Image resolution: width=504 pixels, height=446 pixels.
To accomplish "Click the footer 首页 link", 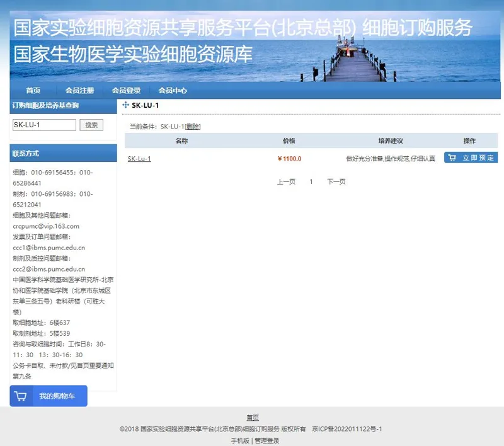I will pyautogui.click(x=253, y=418).
